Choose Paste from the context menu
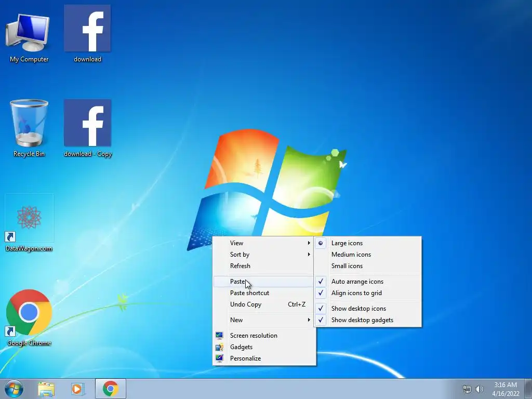The image size is (532, 399). (x=264, y=282)
